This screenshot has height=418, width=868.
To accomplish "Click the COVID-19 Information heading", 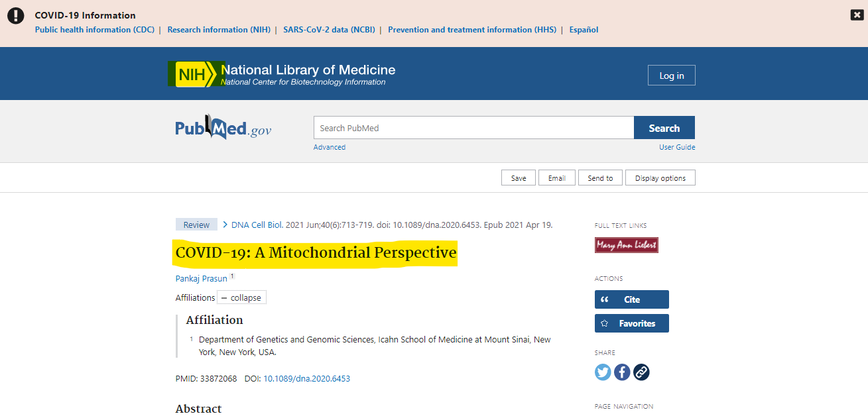I will (x=85, y=15).
